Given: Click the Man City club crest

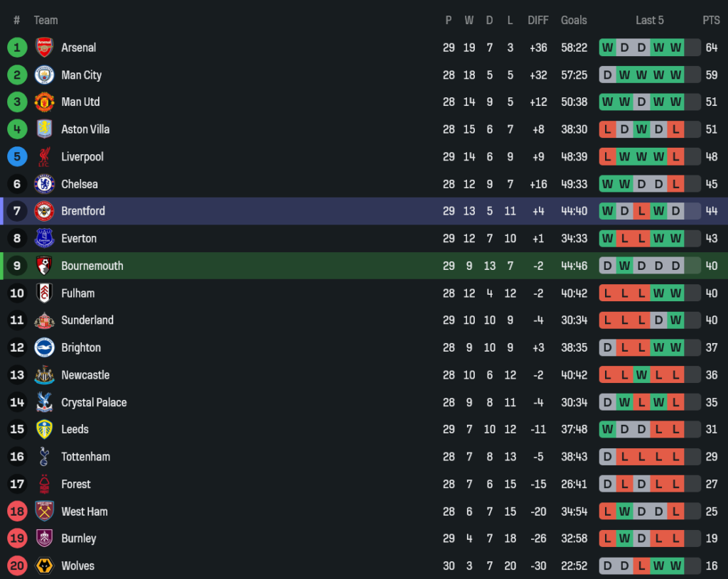Looking at the screenshot, I should 44,75.
